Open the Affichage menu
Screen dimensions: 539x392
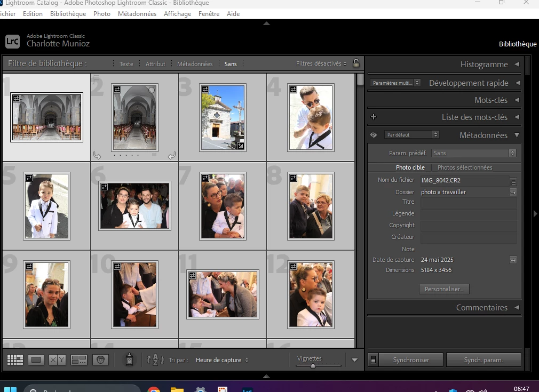(x=177, y=14)
